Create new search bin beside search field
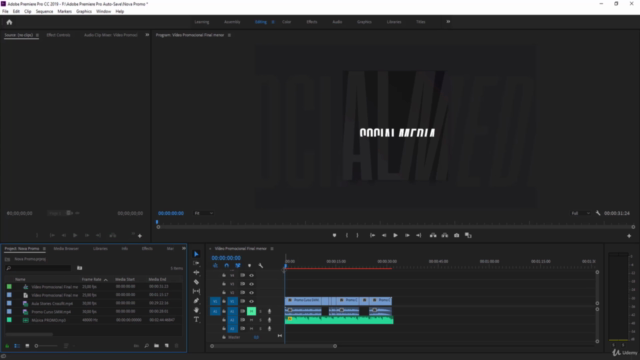The height and width of the screenshot is (360, 640). tap(80, 268)
